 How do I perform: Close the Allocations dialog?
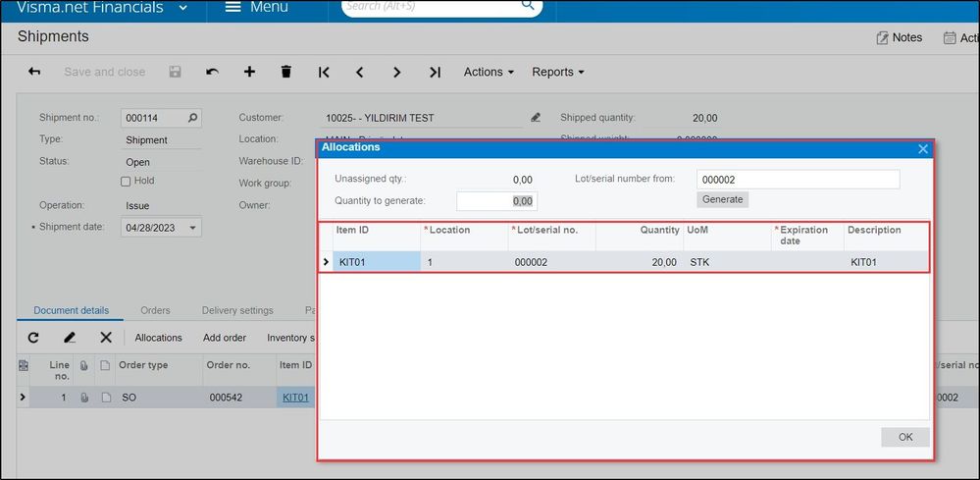[x=922, y=148]
